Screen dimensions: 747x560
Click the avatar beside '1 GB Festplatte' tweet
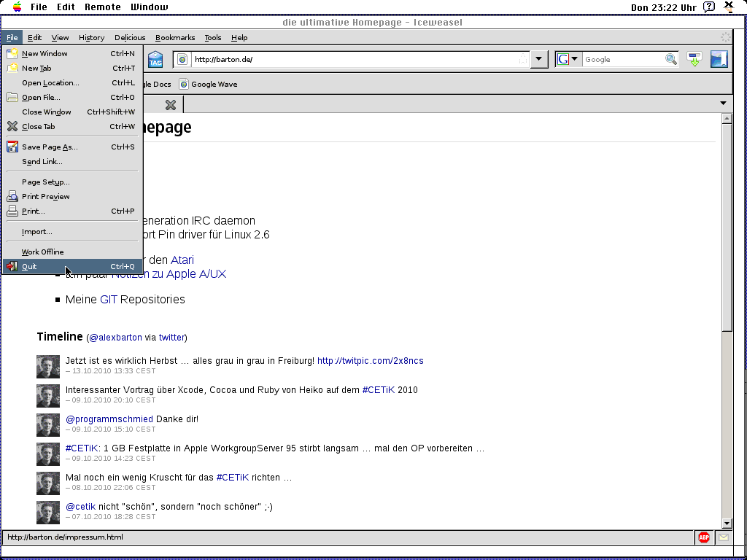tap(48, 454)
